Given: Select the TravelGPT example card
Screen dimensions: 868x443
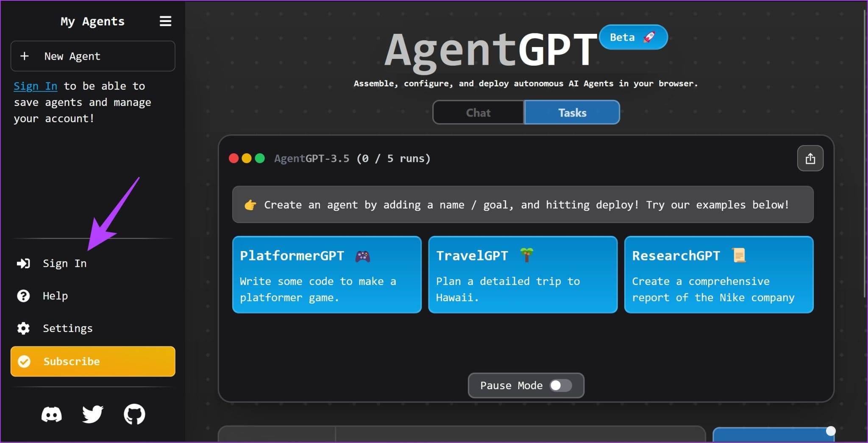Looking at the screenshot, I should [x=523, y=274].
